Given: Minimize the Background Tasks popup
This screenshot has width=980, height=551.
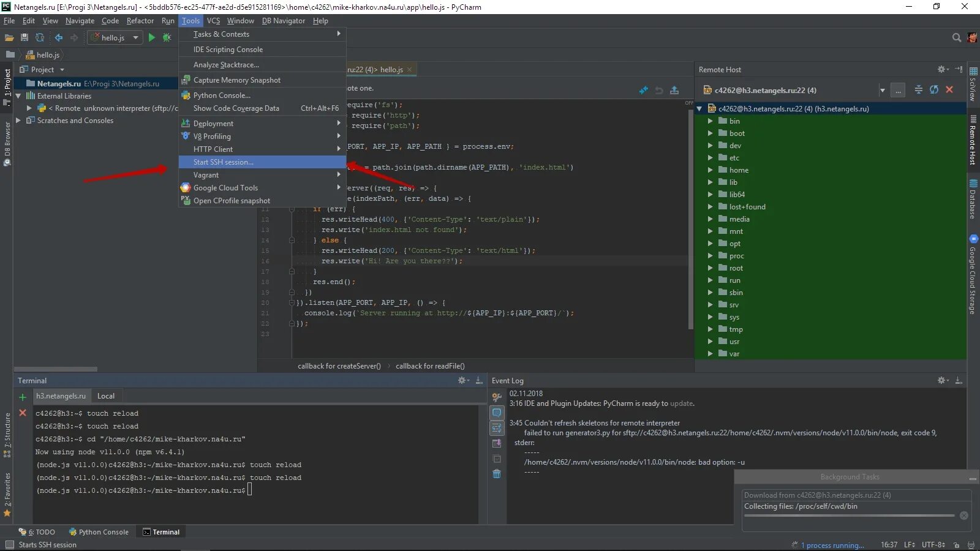Looking at the screenshot, I should coord(972,478).
